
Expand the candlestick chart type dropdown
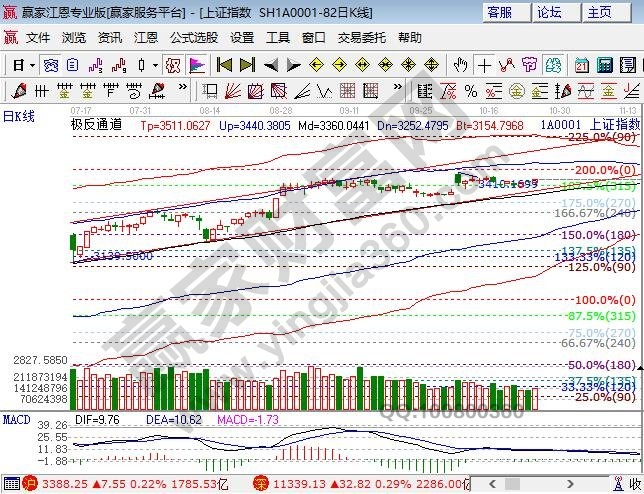pyautogui.click(x=155, y=65)
